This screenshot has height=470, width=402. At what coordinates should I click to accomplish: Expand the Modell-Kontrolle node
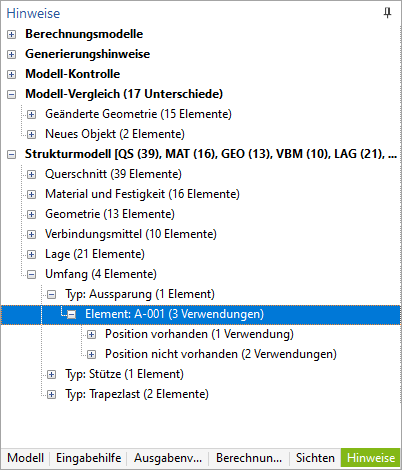pos(11,74)
